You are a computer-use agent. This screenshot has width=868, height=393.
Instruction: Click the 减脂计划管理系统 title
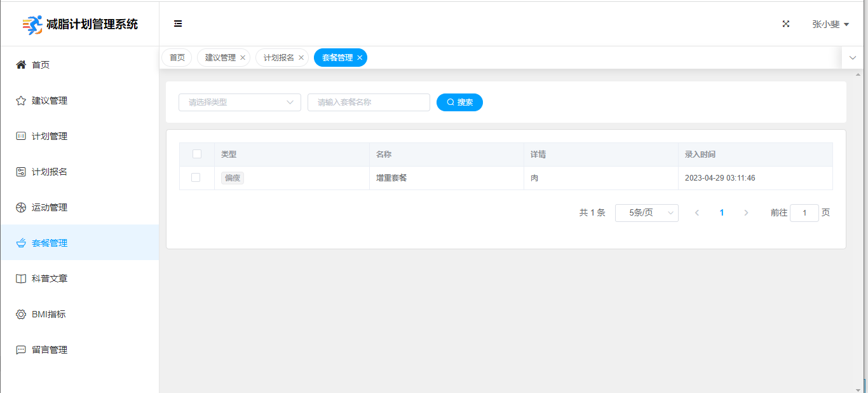point(92,25)
